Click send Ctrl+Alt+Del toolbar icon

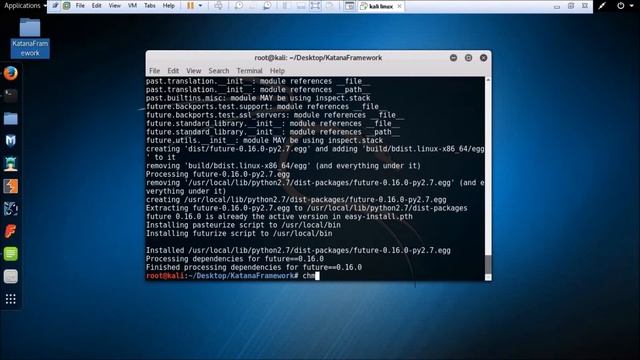pos(218,6)
